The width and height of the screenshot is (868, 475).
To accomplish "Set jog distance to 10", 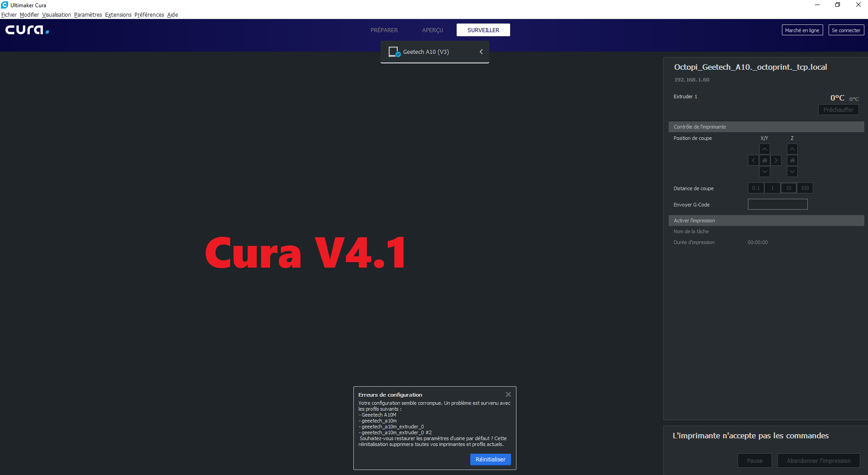I will coord(789,188).
